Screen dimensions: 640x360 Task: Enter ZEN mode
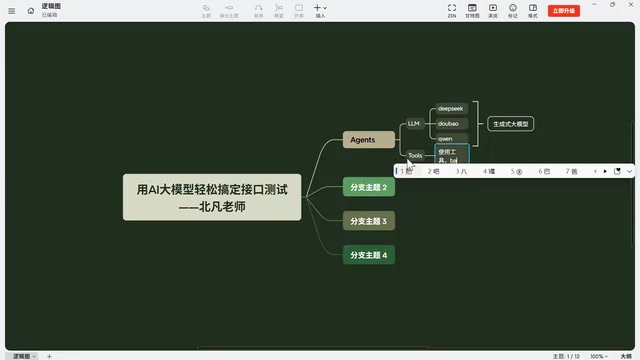pyautogui.click(x=452, y=11)
